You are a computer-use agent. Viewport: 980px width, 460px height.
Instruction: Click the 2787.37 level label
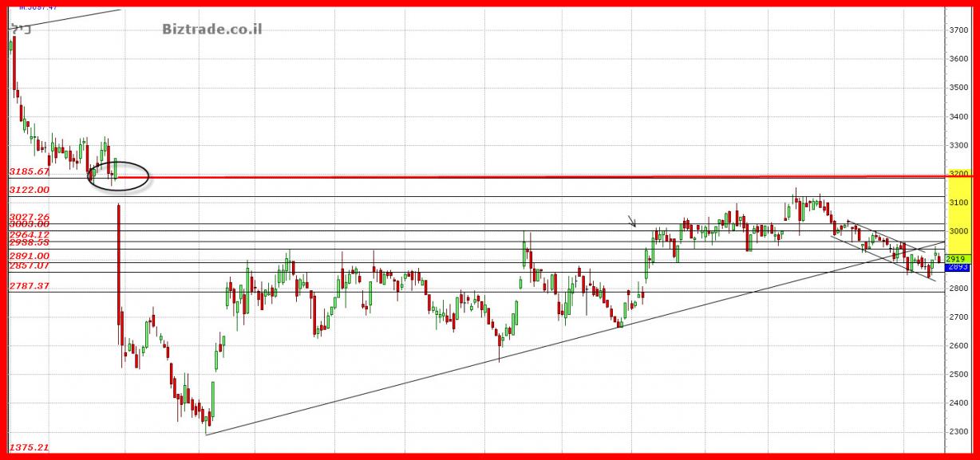click(x=30, y=285)
